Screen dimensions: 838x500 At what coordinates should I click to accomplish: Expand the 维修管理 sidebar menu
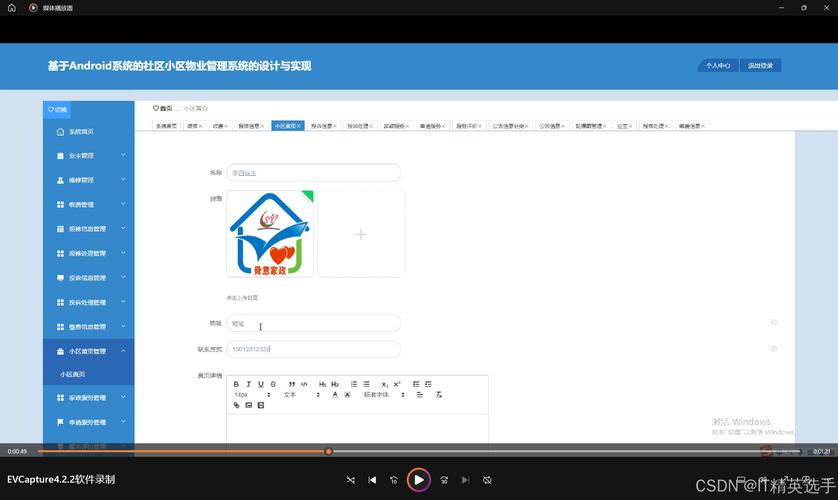89,180
